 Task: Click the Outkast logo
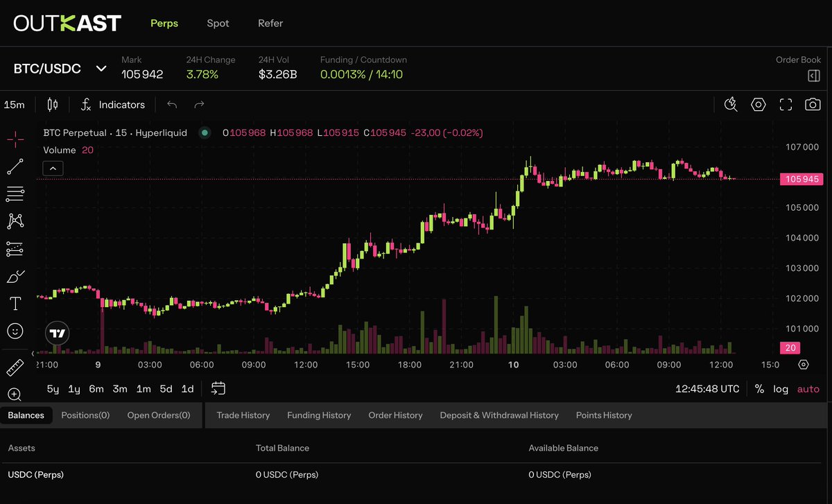click(x=67, y=23)
